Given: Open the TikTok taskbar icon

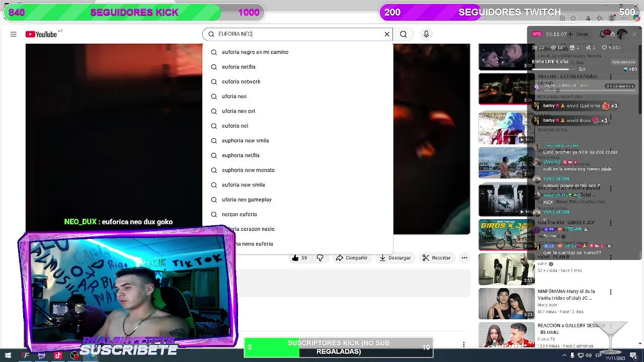Looking at the screenshot, I should [x=58, y=355].
